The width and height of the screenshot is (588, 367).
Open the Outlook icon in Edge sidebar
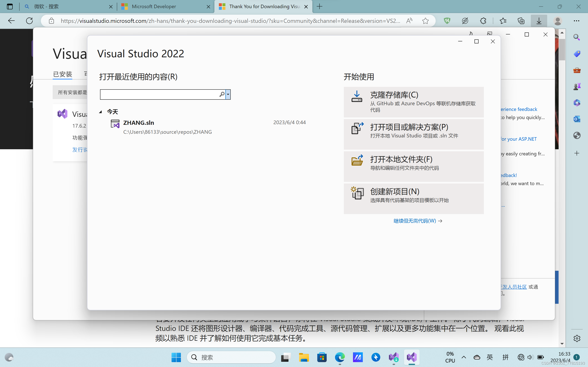click(577, 119)
